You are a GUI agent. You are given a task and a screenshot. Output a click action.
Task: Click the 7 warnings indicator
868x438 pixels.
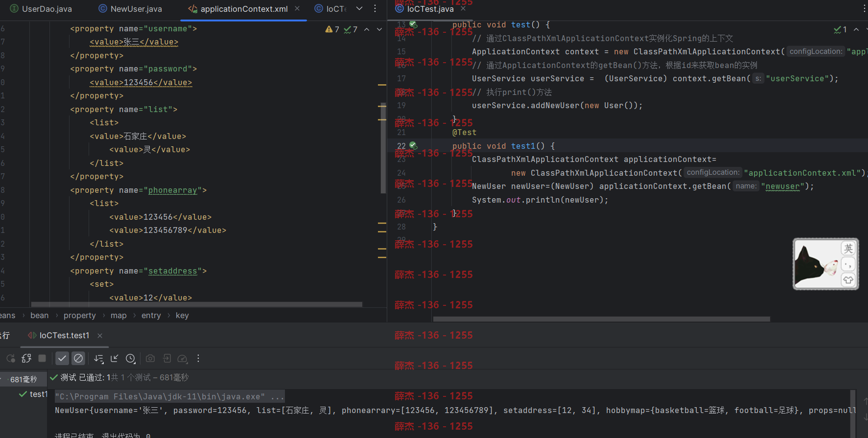(332, 29)
